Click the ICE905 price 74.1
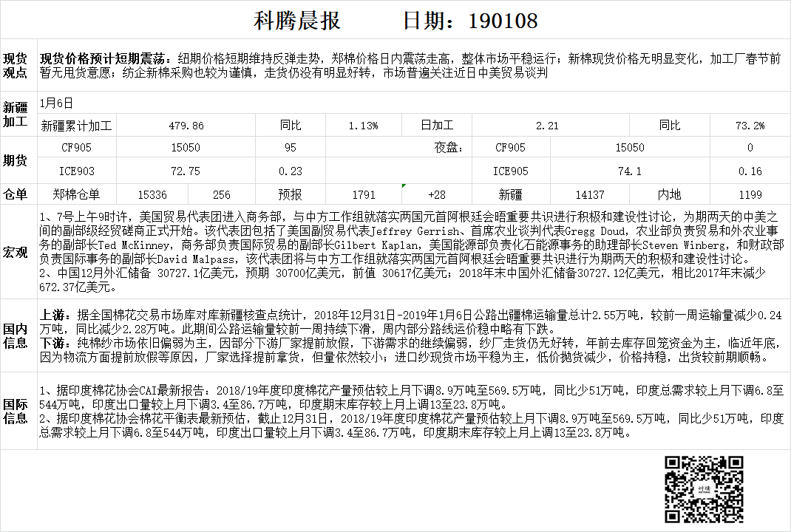Image resolution: width=791 pixels, height=532 pixels. tap(629, 171)
